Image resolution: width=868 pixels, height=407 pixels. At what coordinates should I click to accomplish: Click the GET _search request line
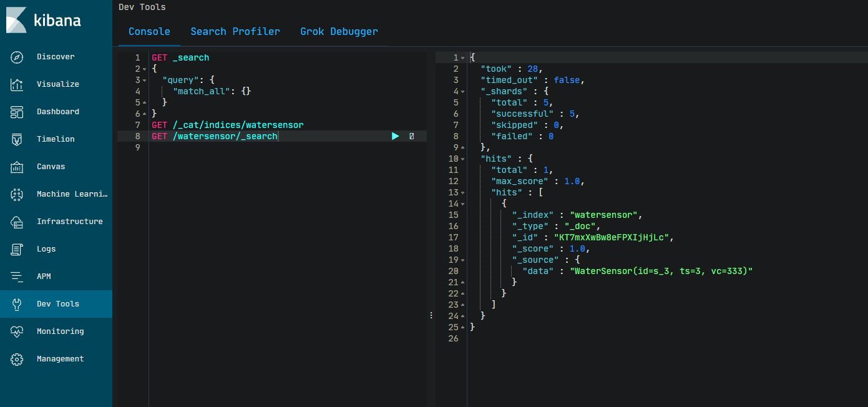tap(180, 57)
